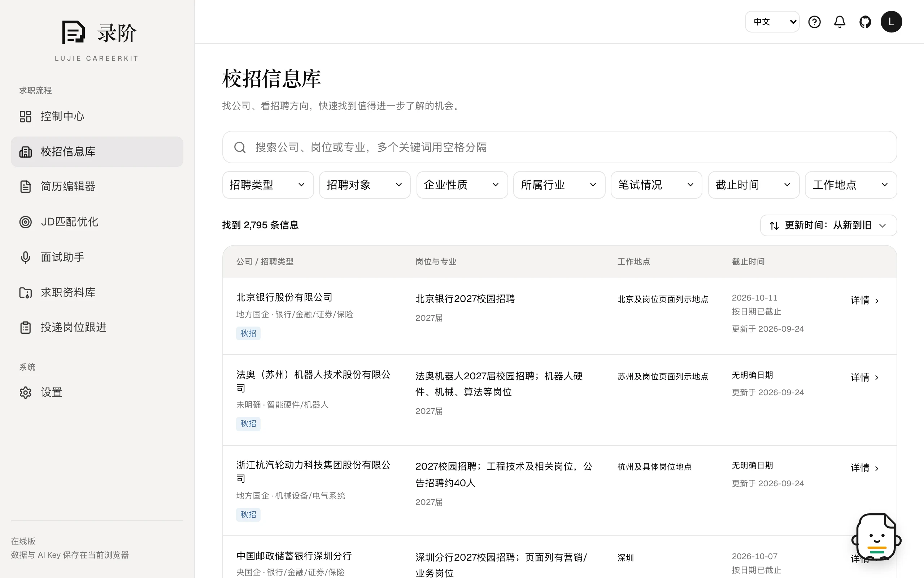The width and height of the screenshot is (924, 578).
Task: Open the user avatar L
Action: (891, 22)
